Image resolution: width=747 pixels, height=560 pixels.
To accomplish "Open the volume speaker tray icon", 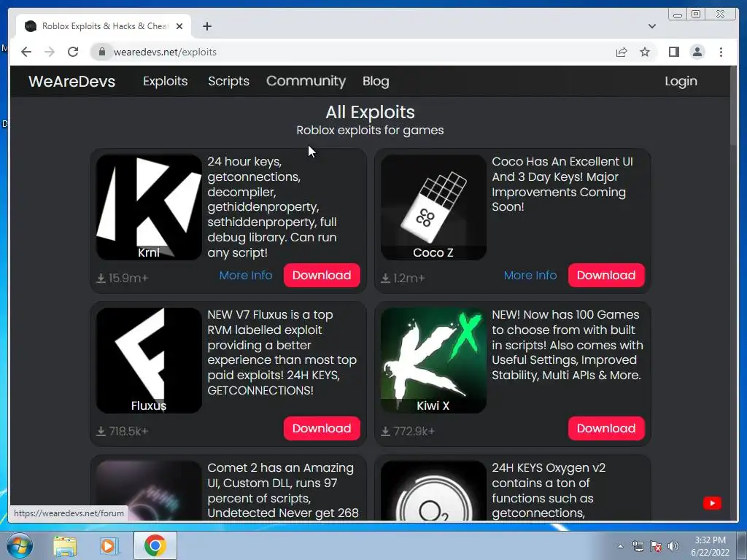I will click(x=673, y=546).
